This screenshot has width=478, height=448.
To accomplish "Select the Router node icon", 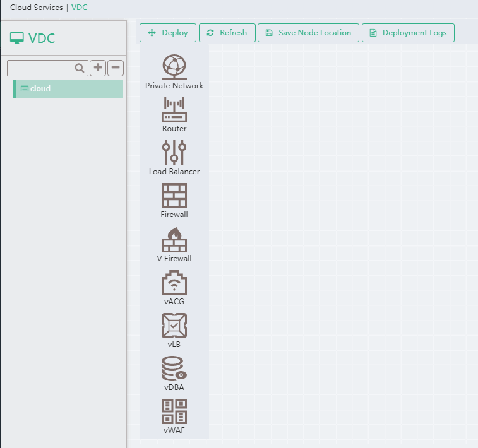I will pos(174,110).
